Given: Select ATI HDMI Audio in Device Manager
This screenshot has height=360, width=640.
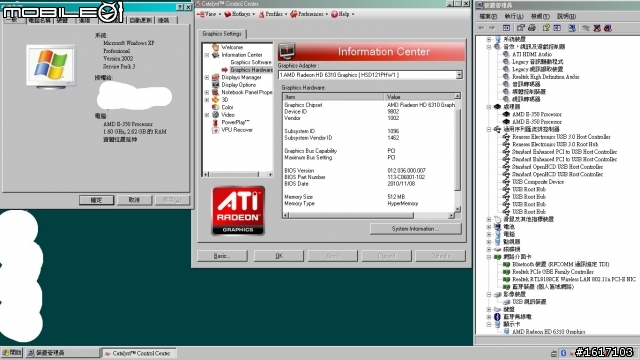Looking at the screenshot, I should [532, 54].
